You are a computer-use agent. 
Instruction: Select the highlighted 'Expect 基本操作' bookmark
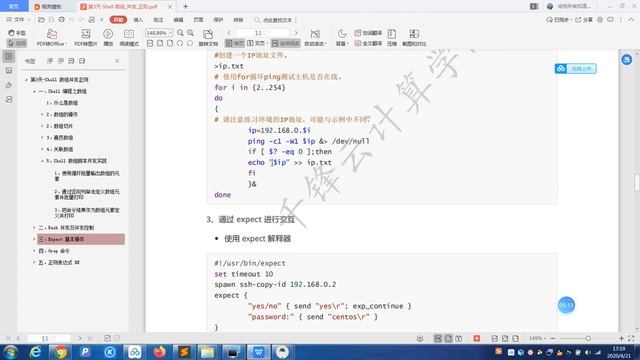(x=81, y=239)
